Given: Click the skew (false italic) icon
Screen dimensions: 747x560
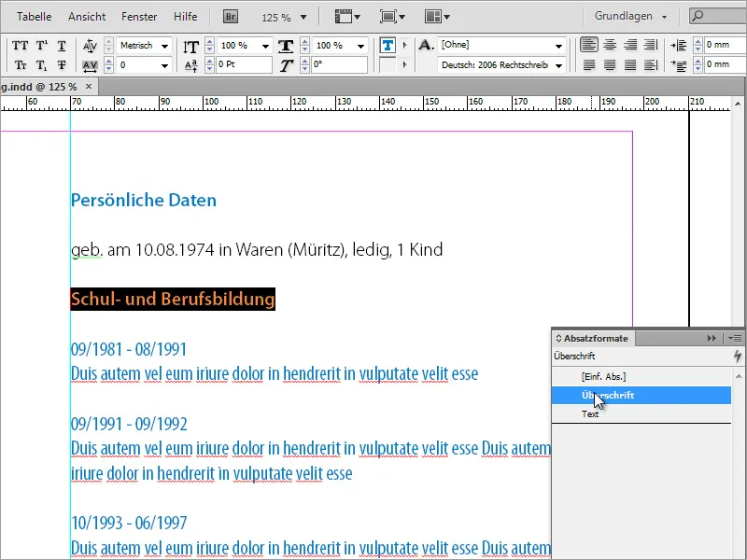Looking at the screenshot, I should click(286, 65).
